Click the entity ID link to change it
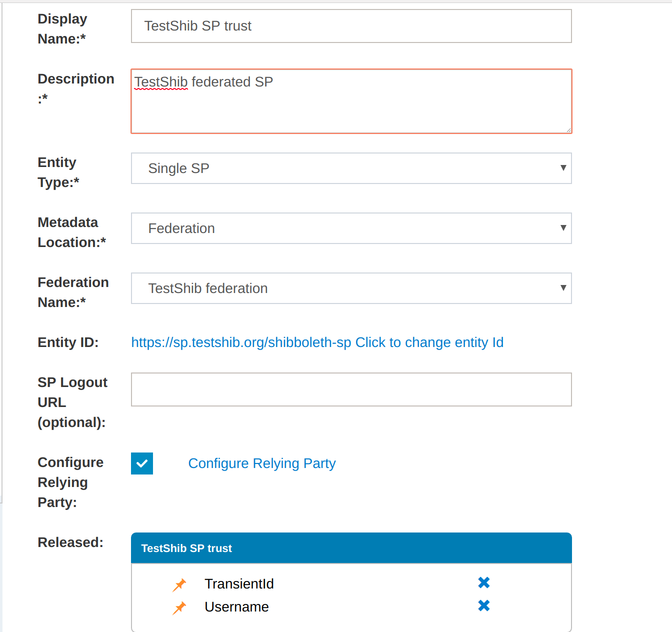This screenshot has height=632, width=672. [x=317, y=342]
